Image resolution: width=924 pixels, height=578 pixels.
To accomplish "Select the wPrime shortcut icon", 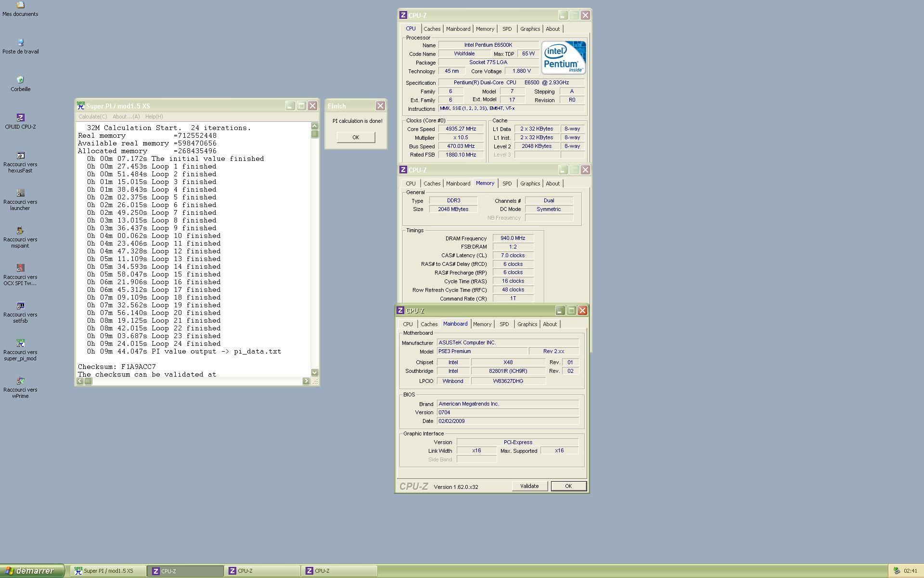I will tap(20, 381).
